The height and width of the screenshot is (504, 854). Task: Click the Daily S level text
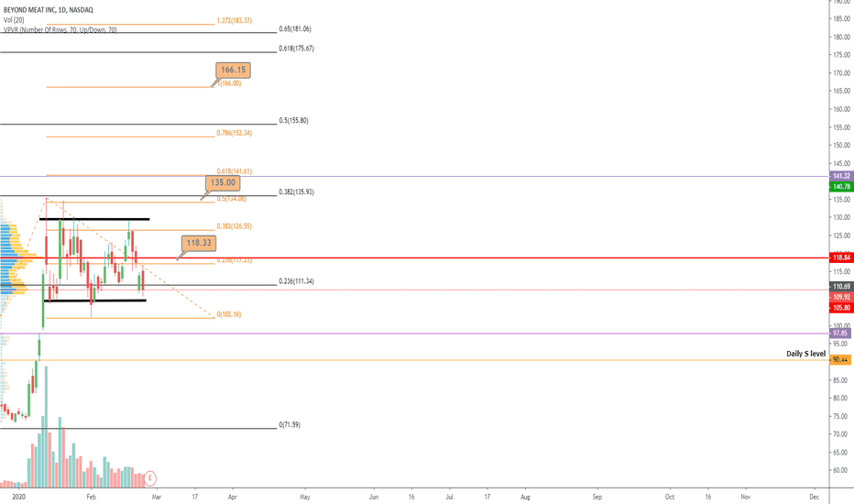coord(805,354)
